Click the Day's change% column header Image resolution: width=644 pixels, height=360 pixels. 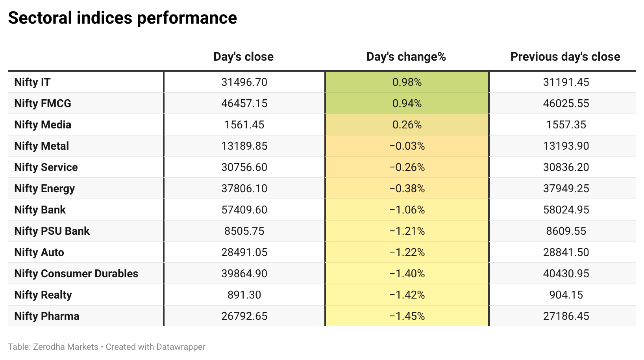click(x=406, y=57)
